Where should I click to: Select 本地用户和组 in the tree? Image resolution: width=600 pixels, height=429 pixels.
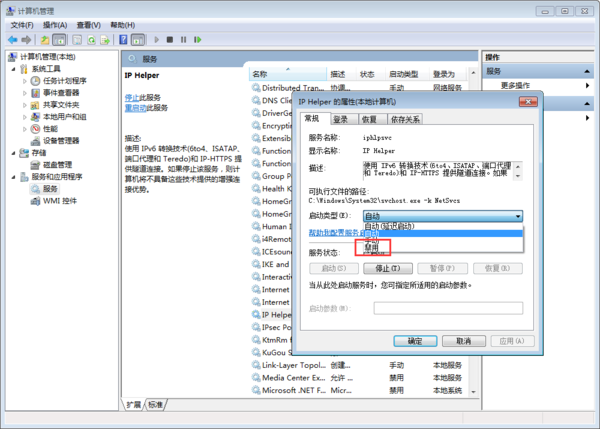coord(64,117)
